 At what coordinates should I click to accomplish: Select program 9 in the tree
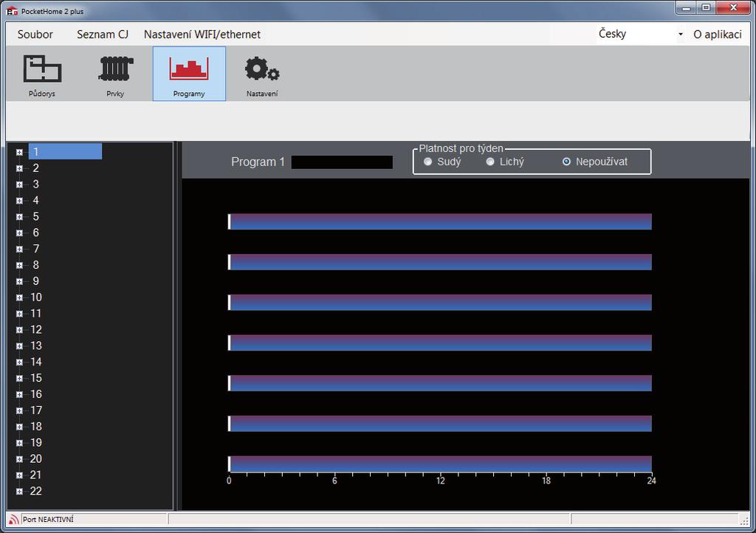(35, 281)
